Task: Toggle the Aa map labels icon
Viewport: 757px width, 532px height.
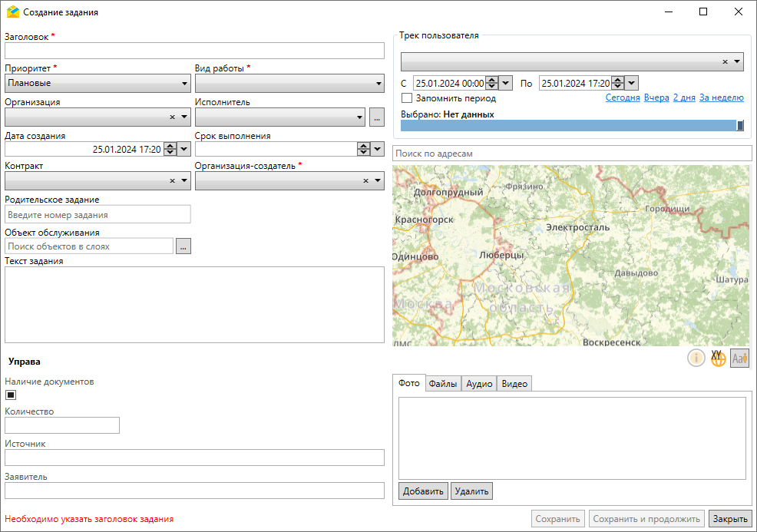Action: [739, 359]
